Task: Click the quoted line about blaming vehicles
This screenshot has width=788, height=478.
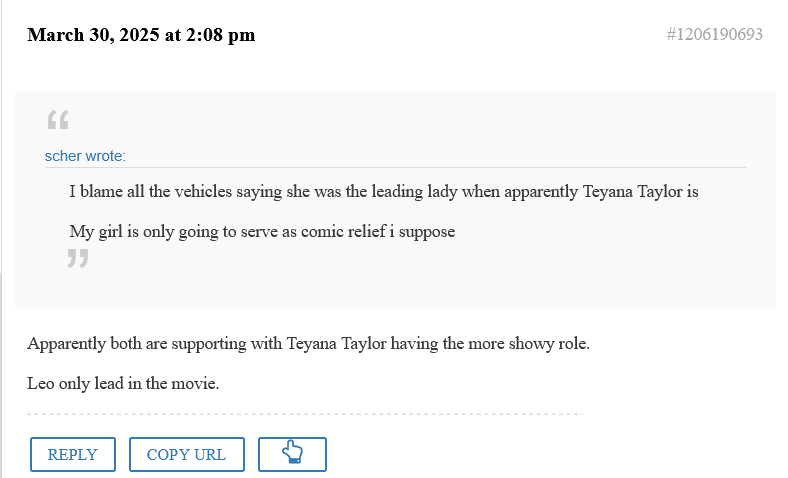Action: 383,192
